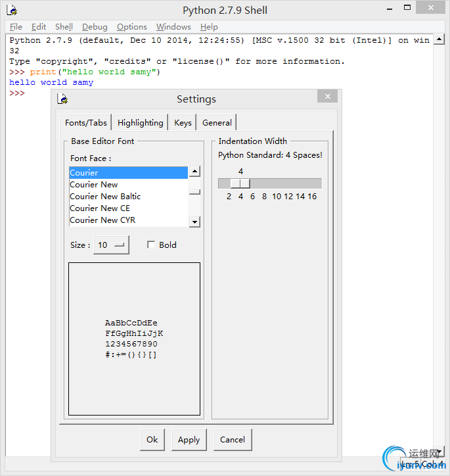This screenshot has height=476, width=450.
Task: Click the slider track above the 8 mark
Action: [265, 183]
